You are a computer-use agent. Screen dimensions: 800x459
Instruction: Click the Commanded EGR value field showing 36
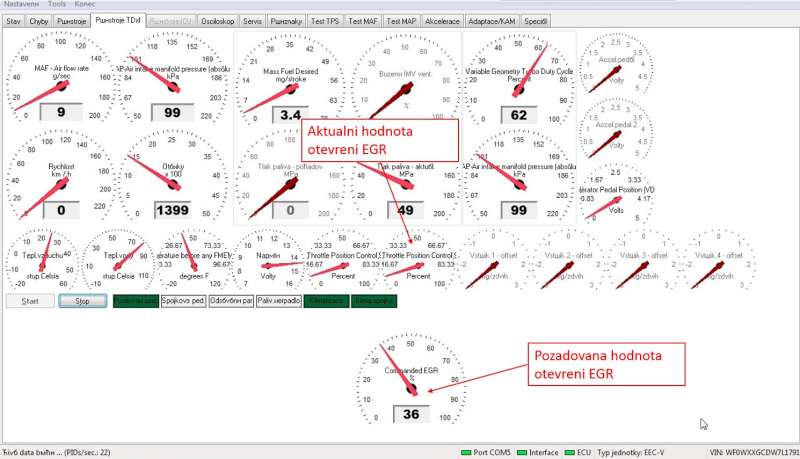click(x=410, y=413)
